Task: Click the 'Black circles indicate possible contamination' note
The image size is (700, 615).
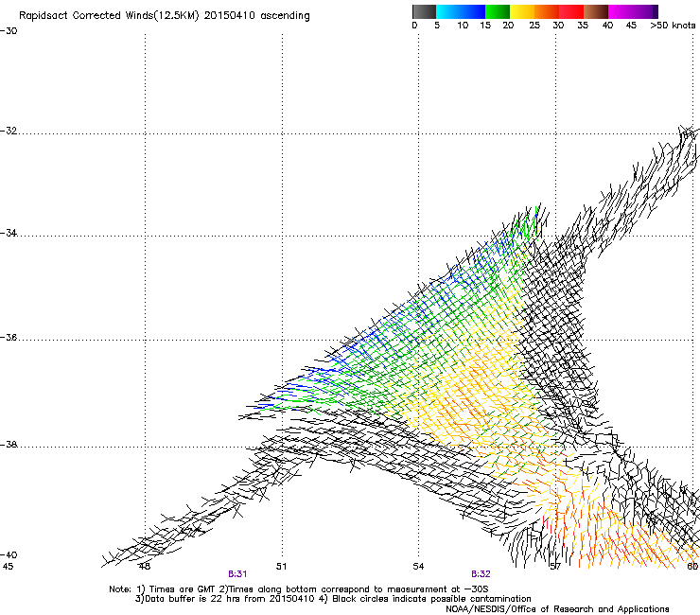Action: tap(431, 599)
